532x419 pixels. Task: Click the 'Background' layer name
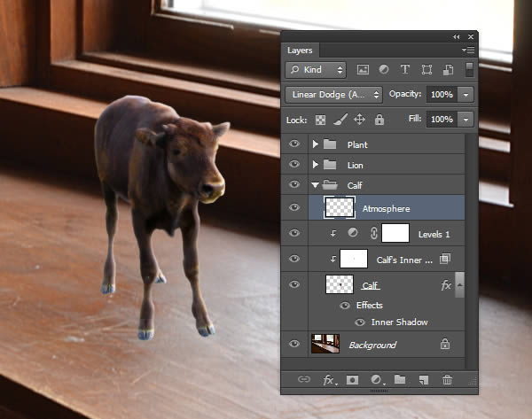pos(372,345)
